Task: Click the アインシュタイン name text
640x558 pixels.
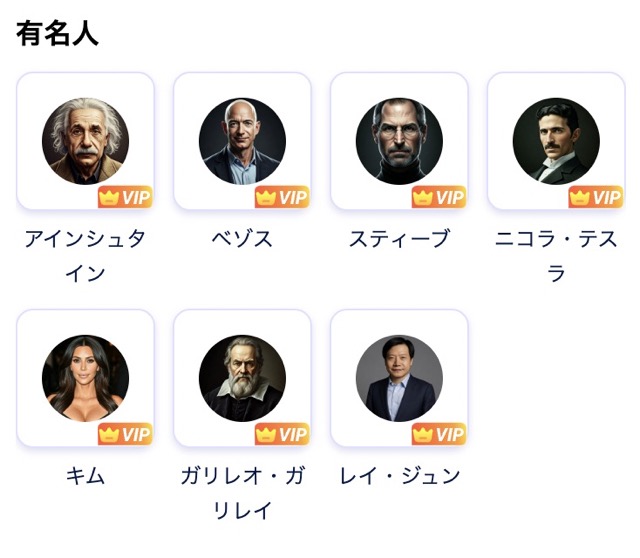Action: 86,255
